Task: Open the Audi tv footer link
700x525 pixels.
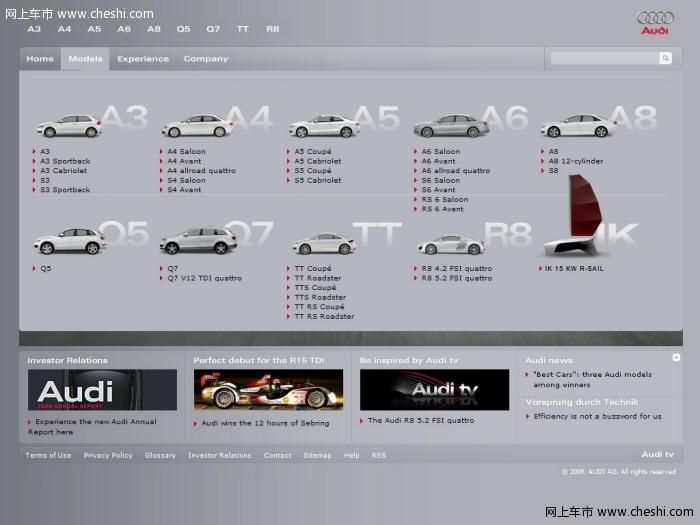Action: click(658, 454)
